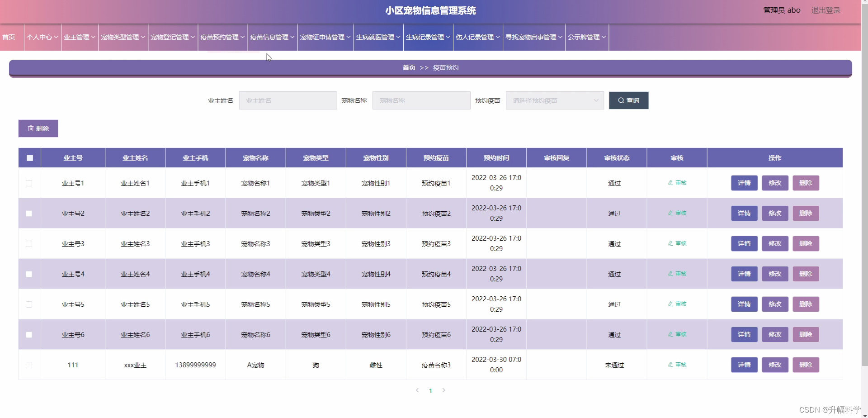Check the row checkbox for 业主号2
Image resolution: width=868 pixels, height=418 pixels.
(x=29, y=213)
